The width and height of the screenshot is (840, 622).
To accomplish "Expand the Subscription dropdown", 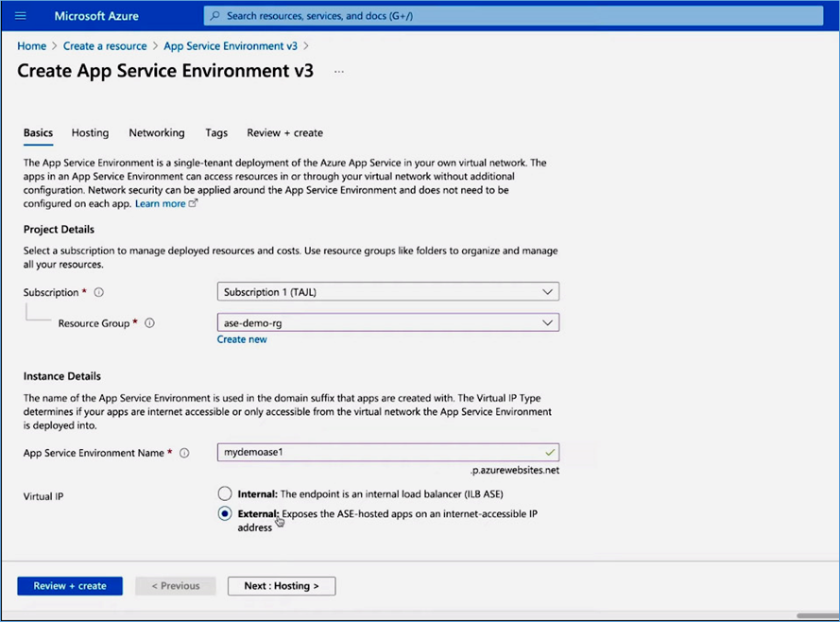I will click(387, 291).
